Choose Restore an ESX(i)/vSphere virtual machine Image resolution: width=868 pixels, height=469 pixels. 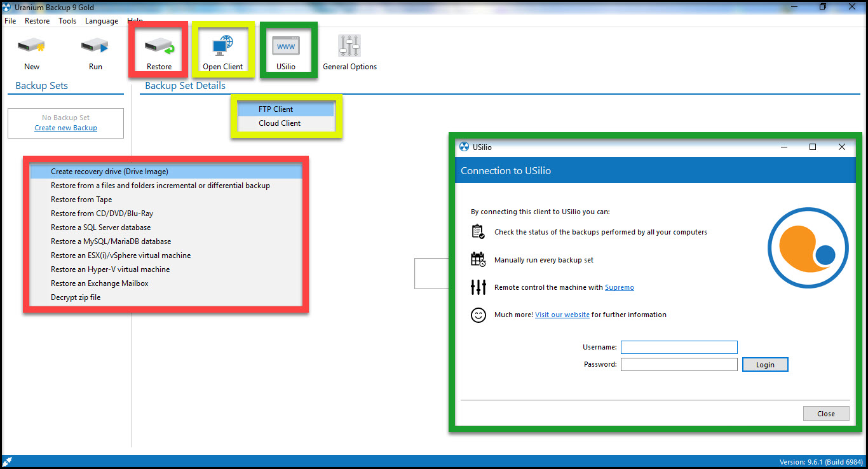click(166, 255)
